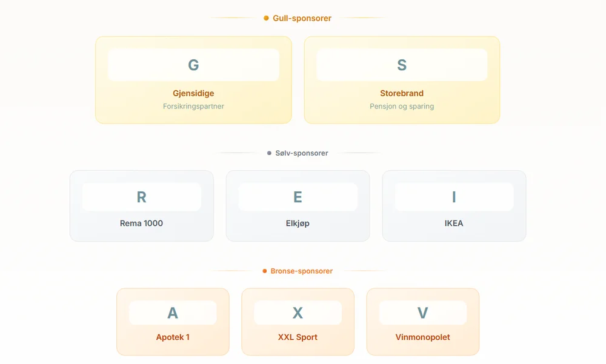Screen dimensions: 606x364
Task: Click the Gjensidige "G" logo placeholder
Action: click(x=193, y=65)
